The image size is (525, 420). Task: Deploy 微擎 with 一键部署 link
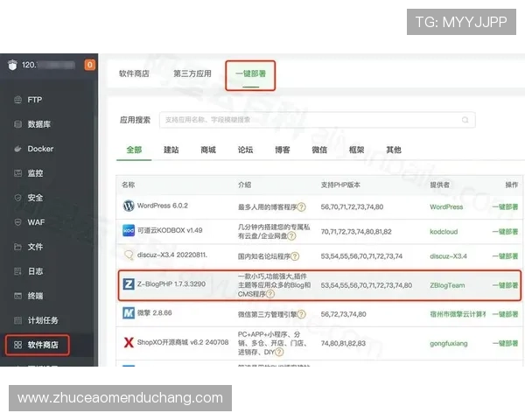click(505, 314)
